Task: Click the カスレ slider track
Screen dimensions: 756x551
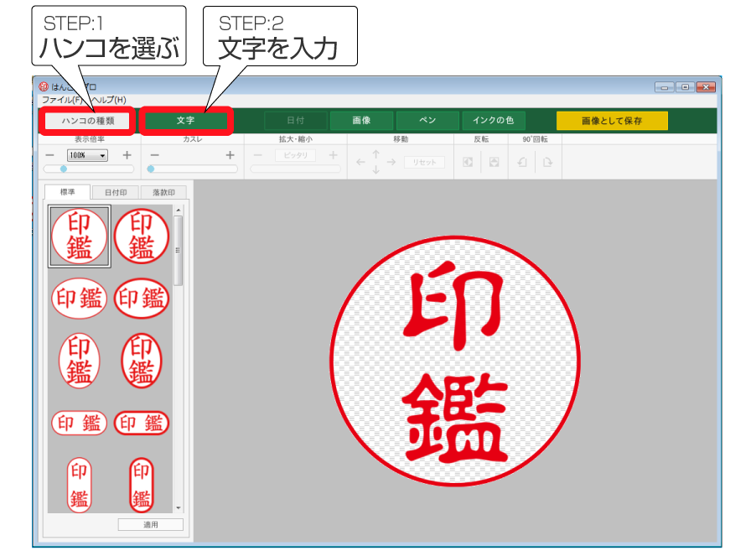Action: point(193,169)
